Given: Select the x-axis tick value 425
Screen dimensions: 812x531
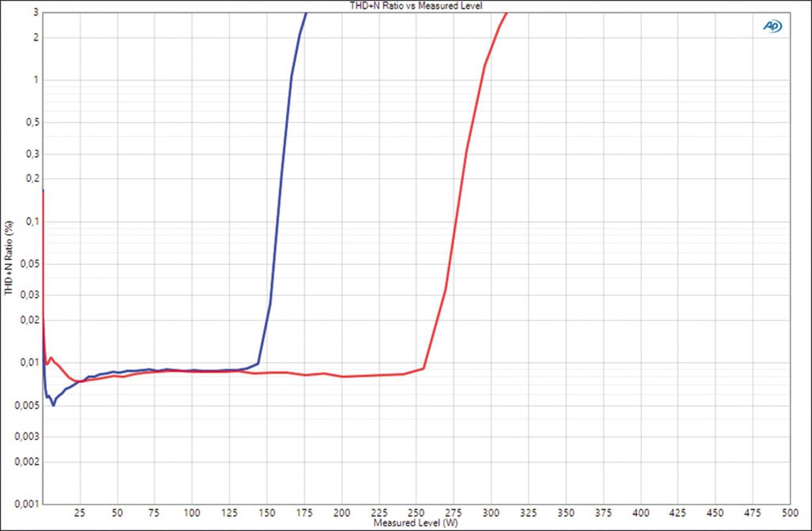Looking at the screenshot, I should click(678, 513).
